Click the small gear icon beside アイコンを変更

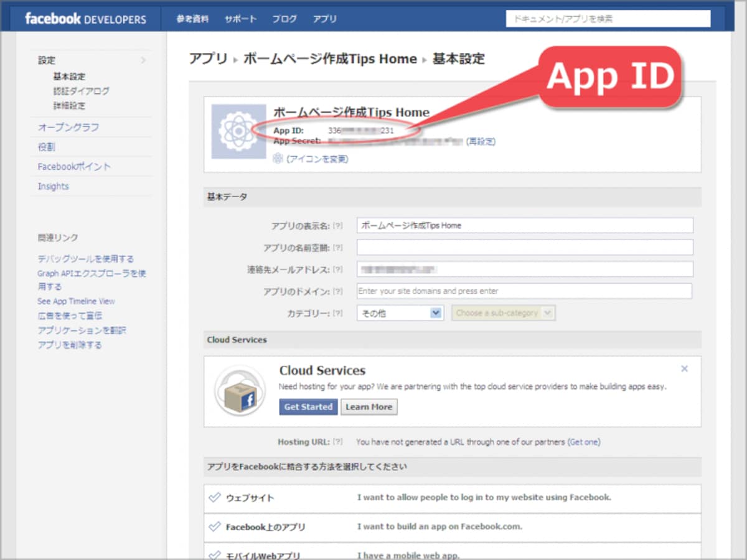point(278,159)
